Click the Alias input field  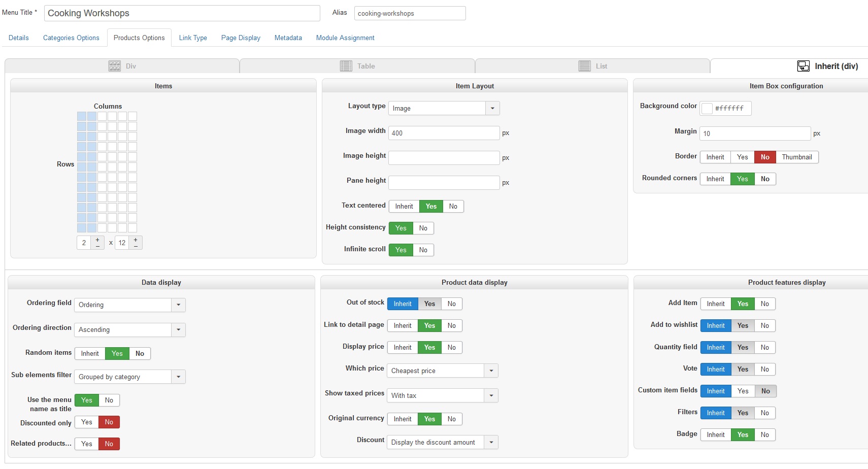pyautogui.click(x=410, y=13)
